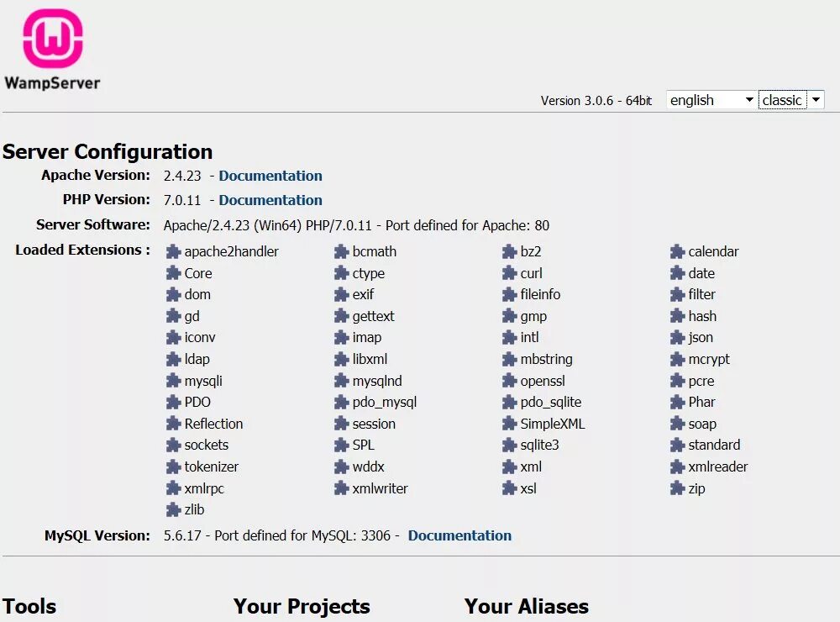Click the puzzle icon next to gd
This screenshot has width=840, height=622.
(x=173, y=316)
